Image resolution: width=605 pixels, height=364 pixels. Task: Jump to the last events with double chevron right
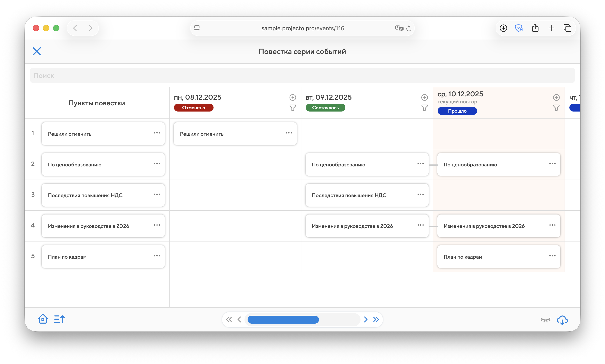(376, 319)
